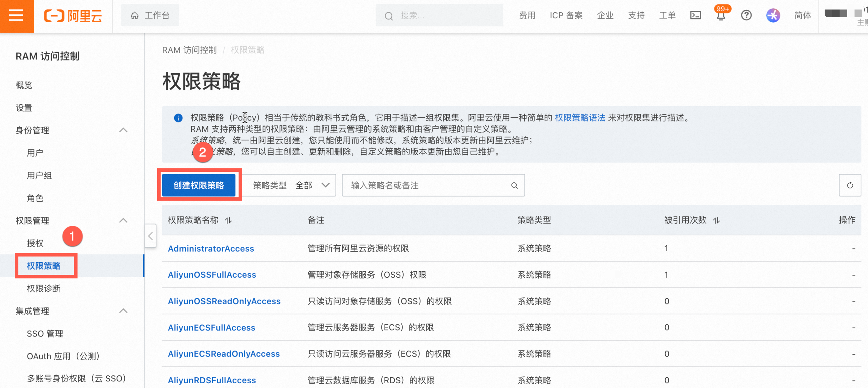Open the ICP 备案 menu
Screen dimensions: 868x388
[x=566, y=15]
